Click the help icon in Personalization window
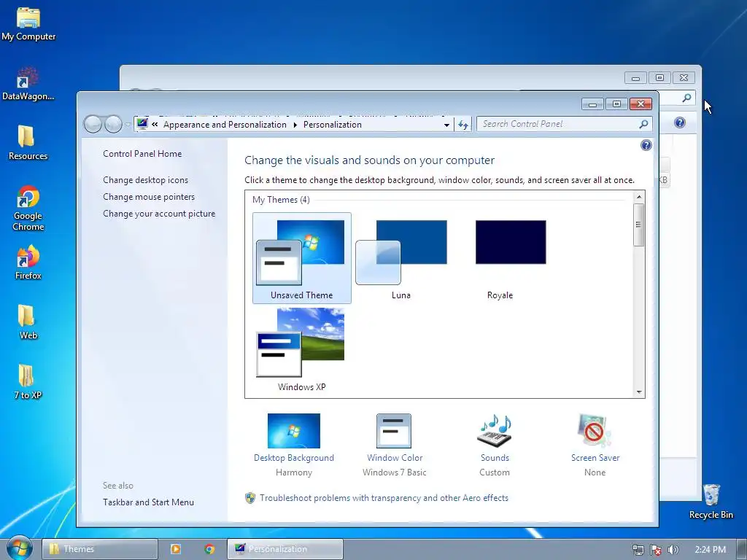 (646, 145)
